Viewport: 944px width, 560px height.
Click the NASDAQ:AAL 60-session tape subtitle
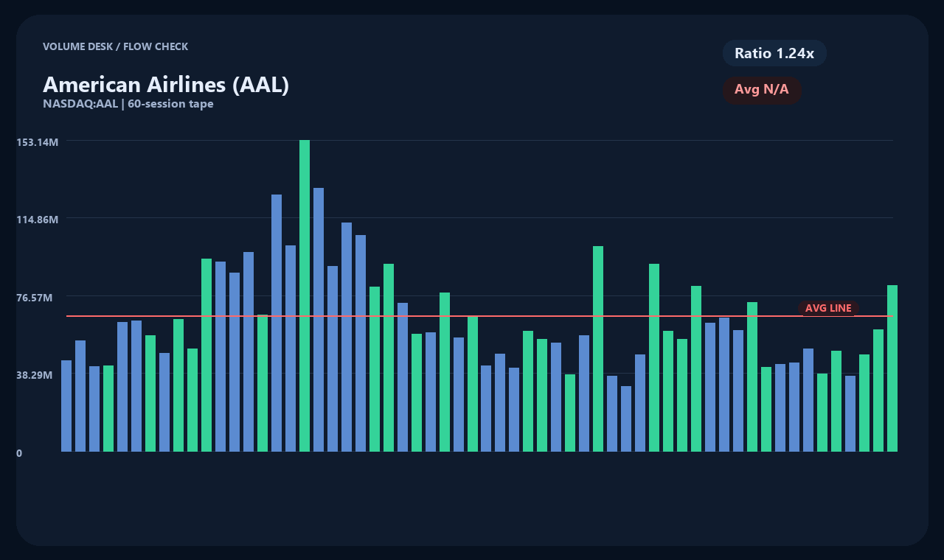(128, 104)
